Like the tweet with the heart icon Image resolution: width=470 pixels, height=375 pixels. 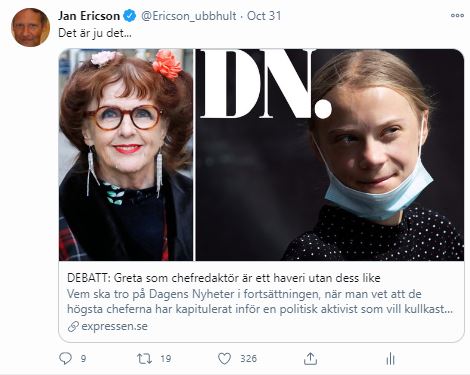click(224, 359)
